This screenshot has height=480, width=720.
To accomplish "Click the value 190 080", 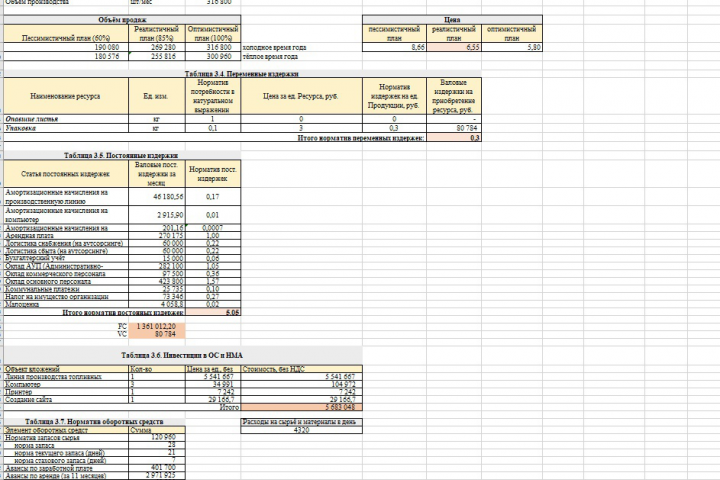I will click(x=66, y=47).
